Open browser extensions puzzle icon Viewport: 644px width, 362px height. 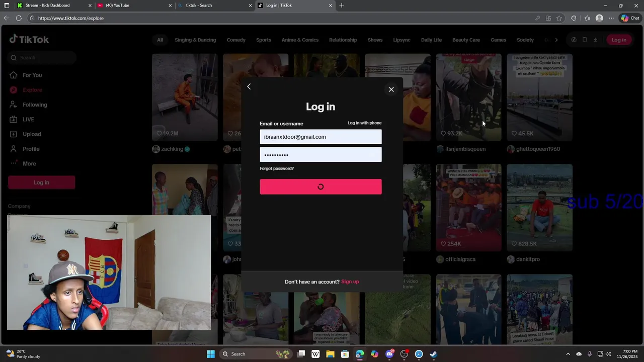(x=574, y=18)
